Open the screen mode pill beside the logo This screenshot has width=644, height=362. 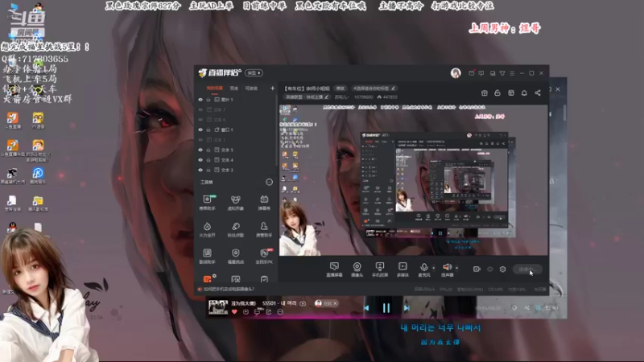[x=254, y=73]
